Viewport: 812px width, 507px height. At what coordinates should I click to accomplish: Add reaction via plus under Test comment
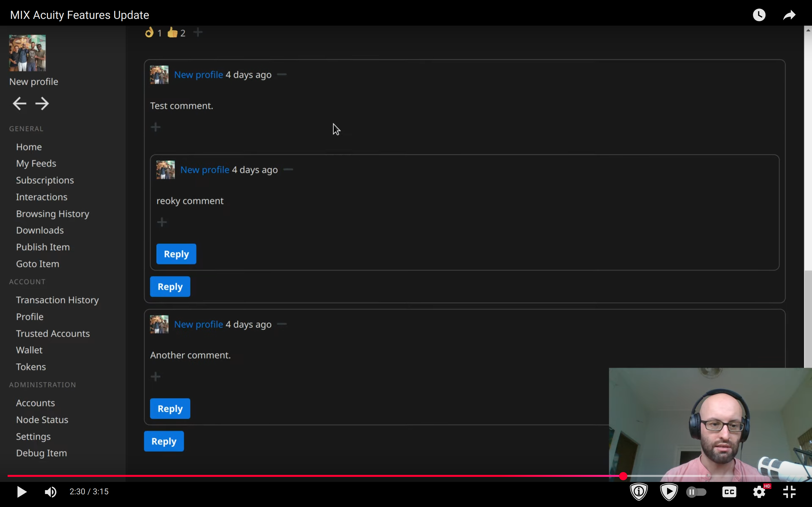pos(156,127)
